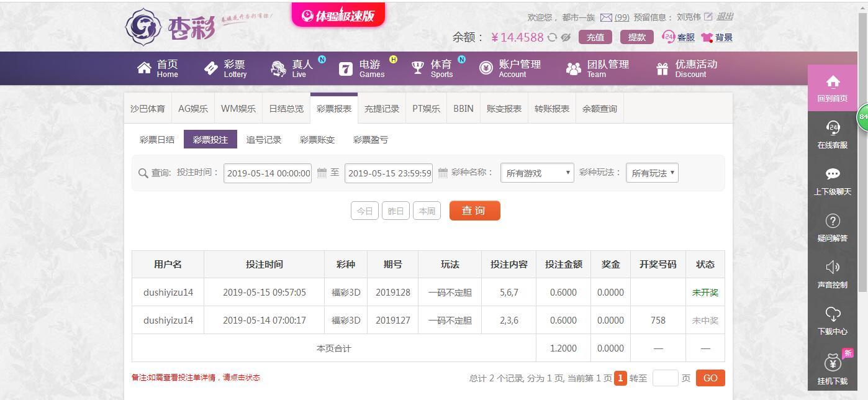Image resolution: width=868 pixels, height=400 pixels.
Task: Open the end date calendar picker
Action: [x=442, y=173]
